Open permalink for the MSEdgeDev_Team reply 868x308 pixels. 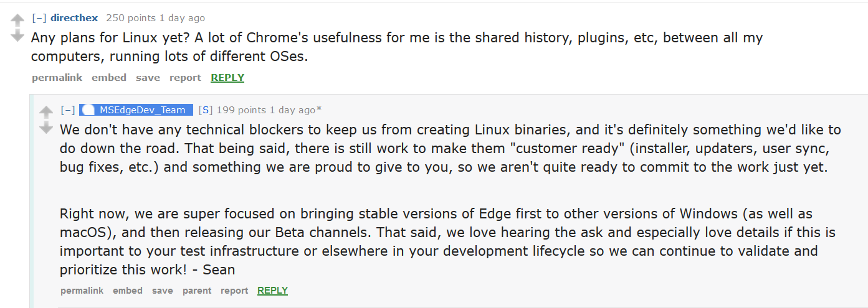[x=82, y=291]
